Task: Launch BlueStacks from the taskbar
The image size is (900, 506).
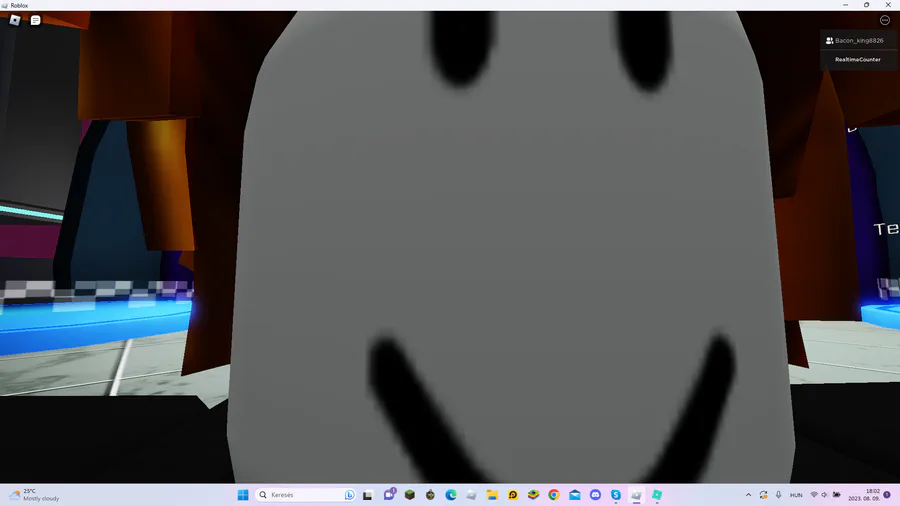Action: [533, 495]
